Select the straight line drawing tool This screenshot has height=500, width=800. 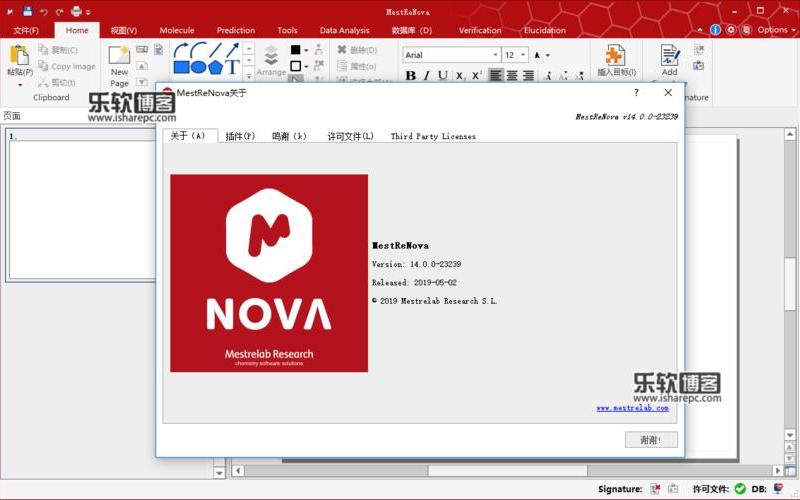215,49
